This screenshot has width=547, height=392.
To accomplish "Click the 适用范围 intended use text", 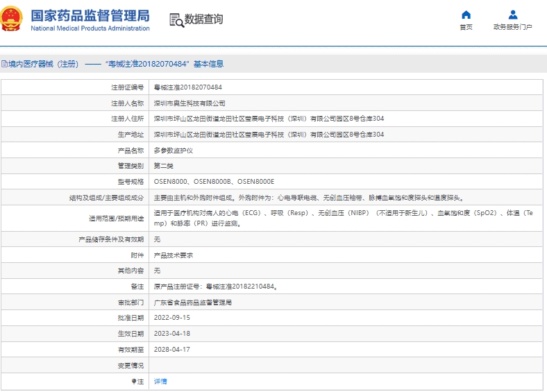I will click(344, 218).
